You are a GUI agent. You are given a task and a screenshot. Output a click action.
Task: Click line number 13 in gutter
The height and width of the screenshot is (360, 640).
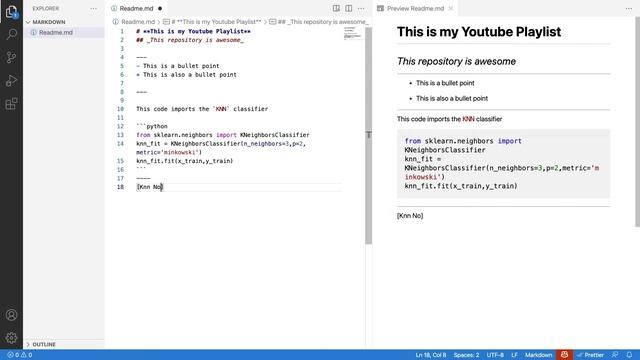120,135
